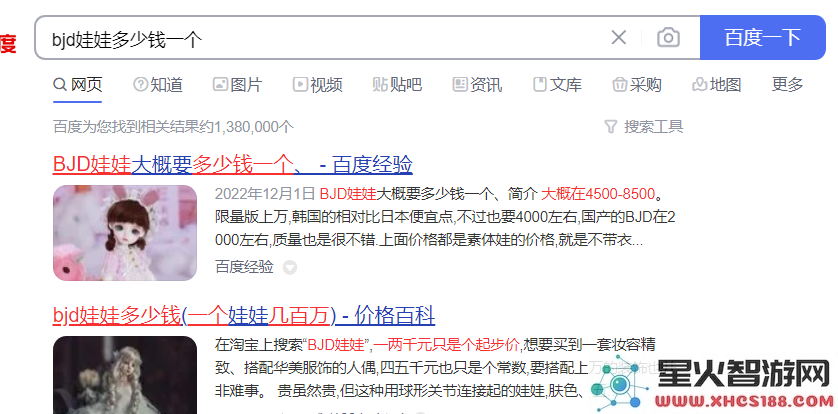Go to the 视频 tab
Screen dimensions: 838x414
[318, 84]
